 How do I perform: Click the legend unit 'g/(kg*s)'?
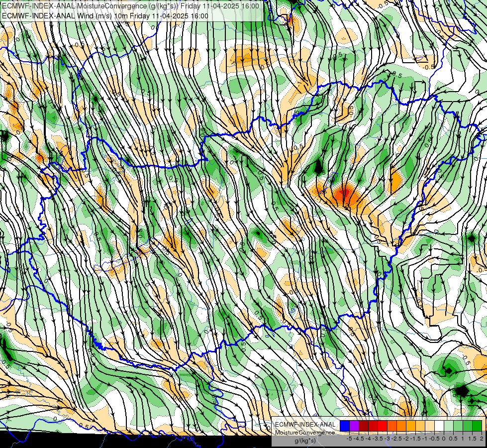[x=305, y=441]
